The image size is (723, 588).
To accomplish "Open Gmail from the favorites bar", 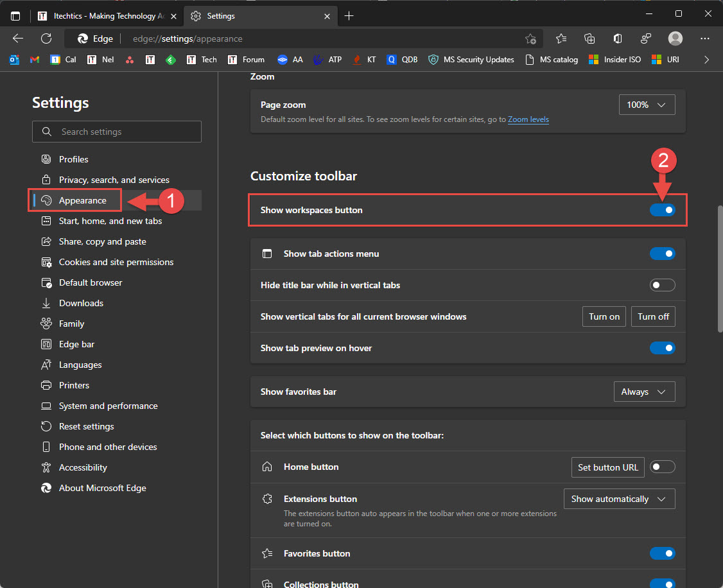I will [35, 60].
